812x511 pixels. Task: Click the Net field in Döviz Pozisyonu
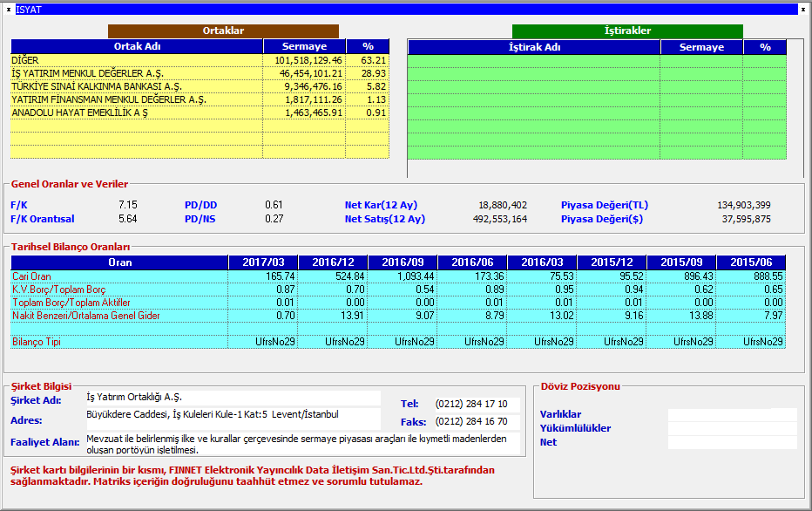tap(732, 442)
